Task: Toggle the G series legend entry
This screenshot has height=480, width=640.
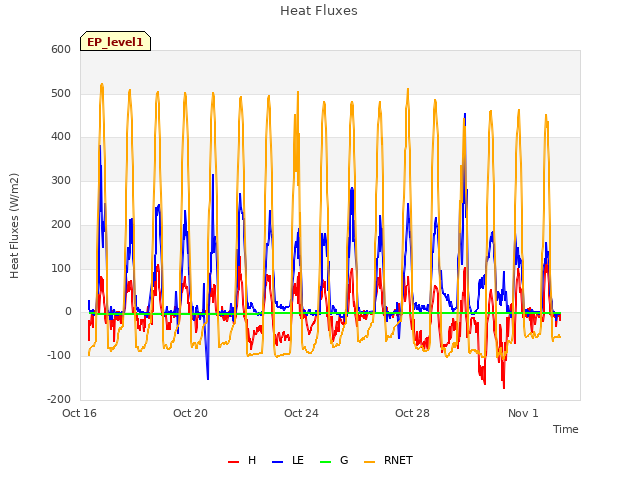Action: click(334, 460)
